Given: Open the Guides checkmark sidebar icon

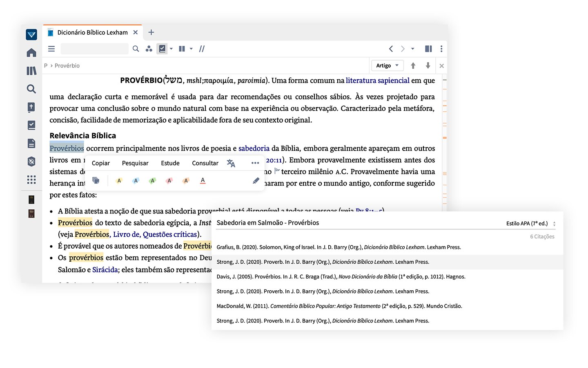Looking at the screenshot, I should coord(31,125).
